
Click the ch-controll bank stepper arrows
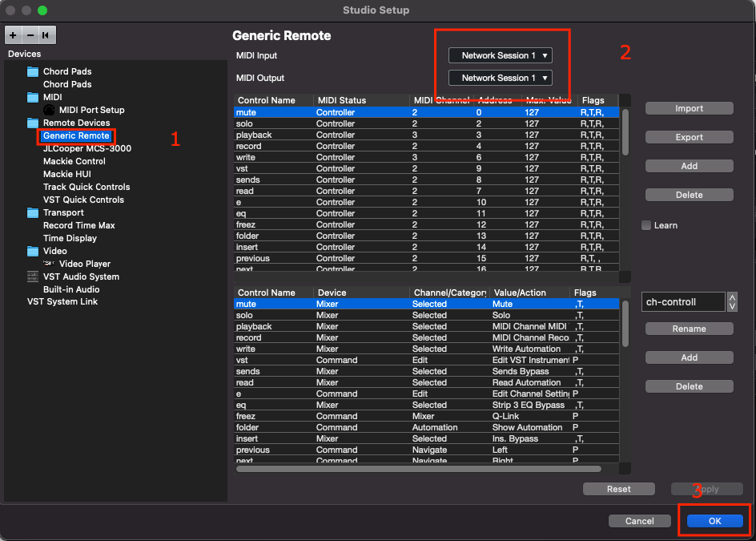point(732,302)
